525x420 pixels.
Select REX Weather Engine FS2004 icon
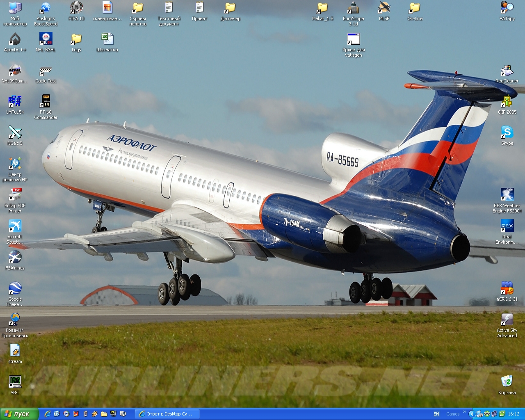(507, 201)
